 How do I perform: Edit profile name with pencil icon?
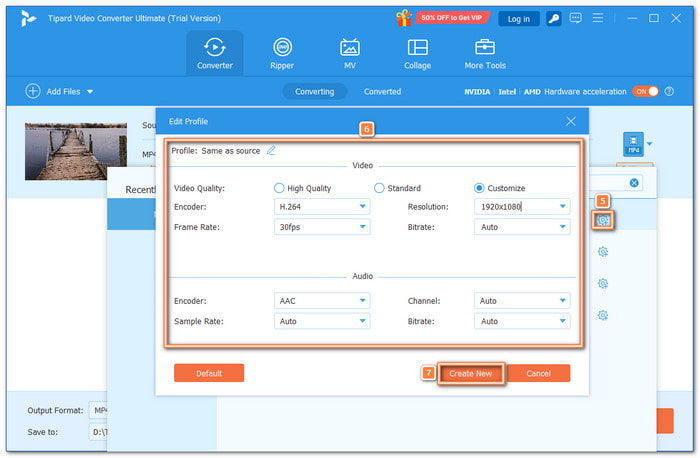pos(271,151)
